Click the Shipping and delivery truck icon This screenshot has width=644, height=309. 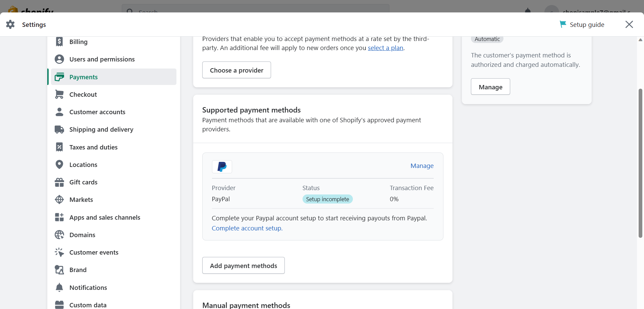(x=59, y=129)
